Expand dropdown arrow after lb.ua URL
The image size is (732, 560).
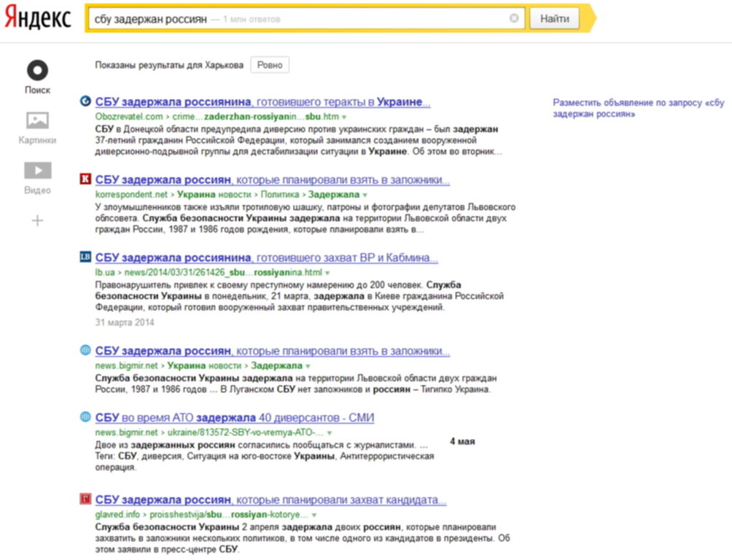tap(327, 273)
